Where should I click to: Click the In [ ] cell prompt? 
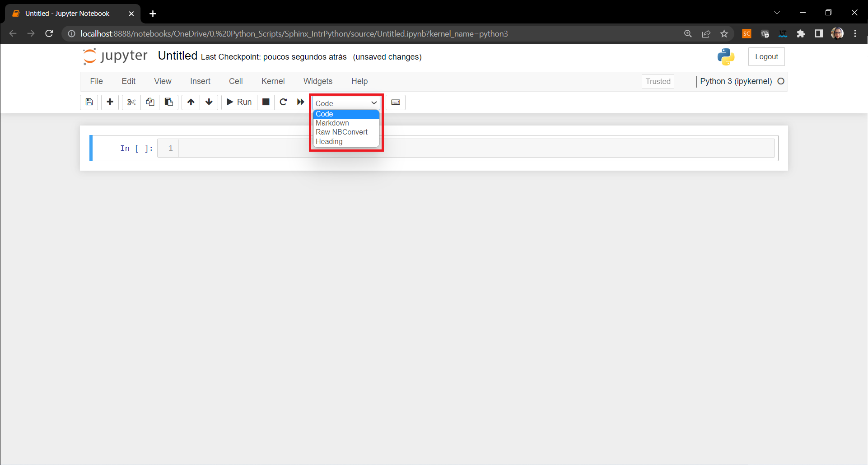(x=136, y=148)
